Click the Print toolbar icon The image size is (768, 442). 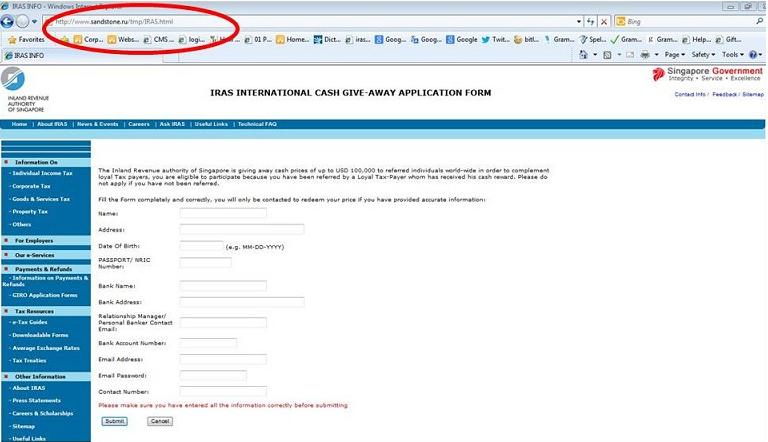click(x=645, y=55)
